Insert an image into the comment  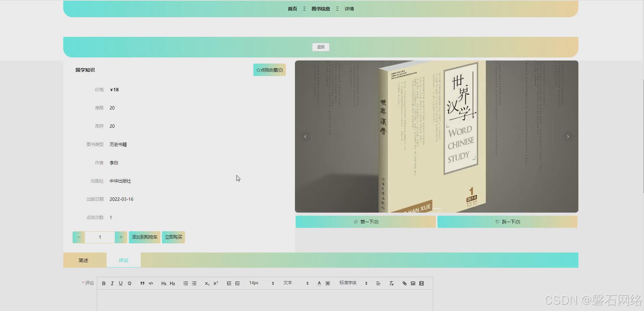click(x=413, y=283)
